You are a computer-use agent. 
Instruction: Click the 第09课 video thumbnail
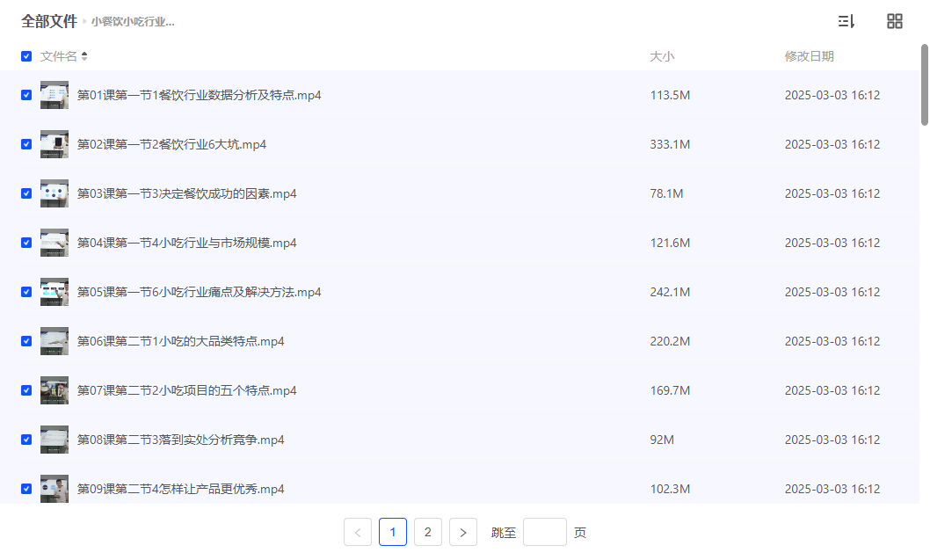(54, 488)
